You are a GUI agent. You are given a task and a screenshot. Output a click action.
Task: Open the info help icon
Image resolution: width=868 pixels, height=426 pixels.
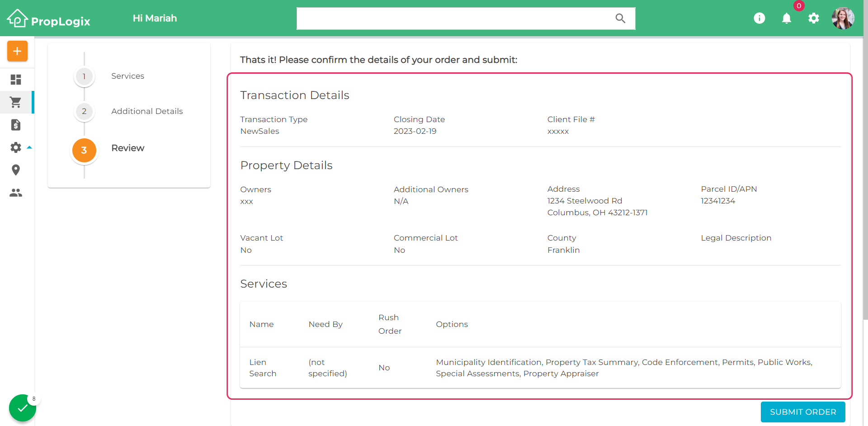759,18
